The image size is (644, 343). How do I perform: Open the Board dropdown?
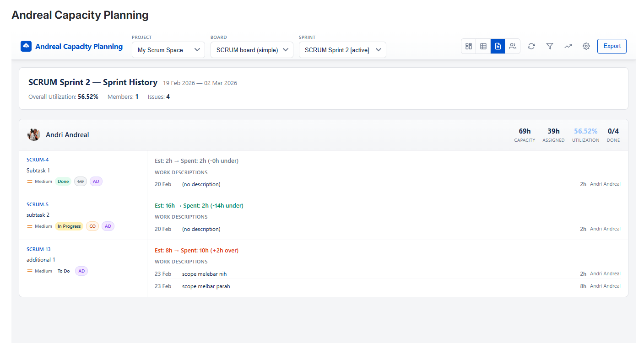(x=252, y=49)
